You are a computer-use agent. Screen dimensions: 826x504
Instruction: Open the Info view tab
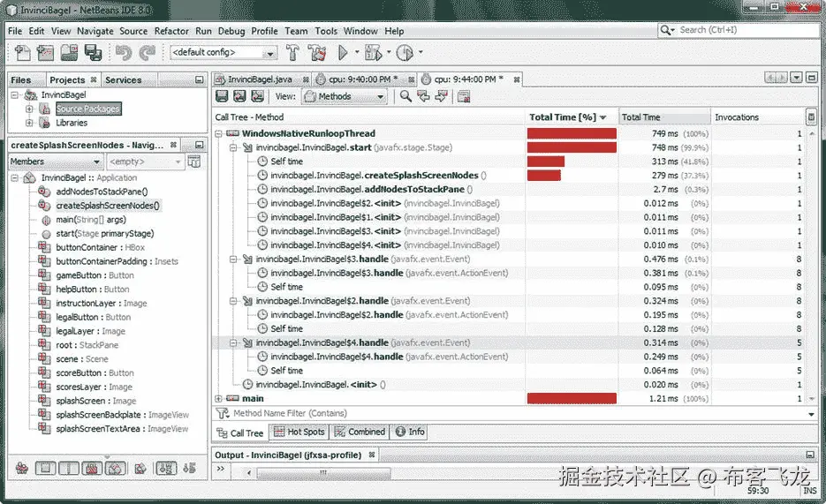410,432
